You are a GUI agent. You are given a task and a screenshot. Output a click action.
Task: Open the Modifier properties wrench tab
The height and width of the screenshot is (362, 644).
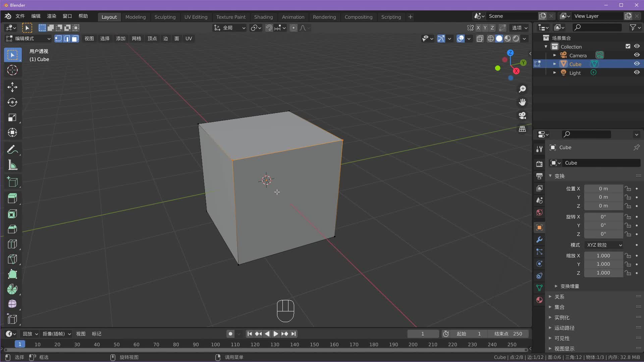[x=539, y=240]
